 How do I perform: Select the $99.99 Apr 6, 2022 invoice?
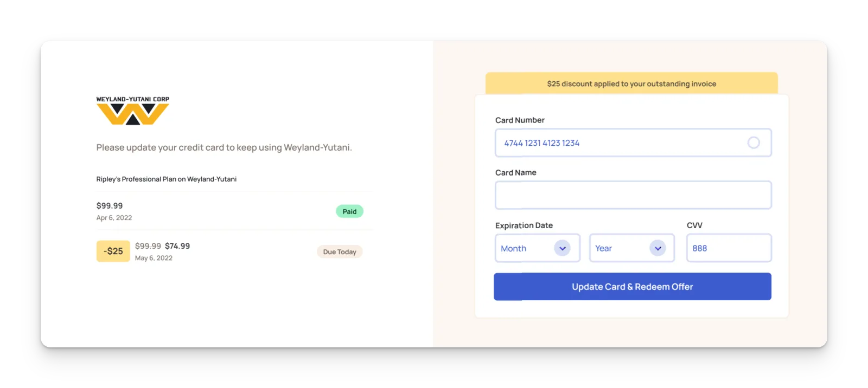point(234,211)
